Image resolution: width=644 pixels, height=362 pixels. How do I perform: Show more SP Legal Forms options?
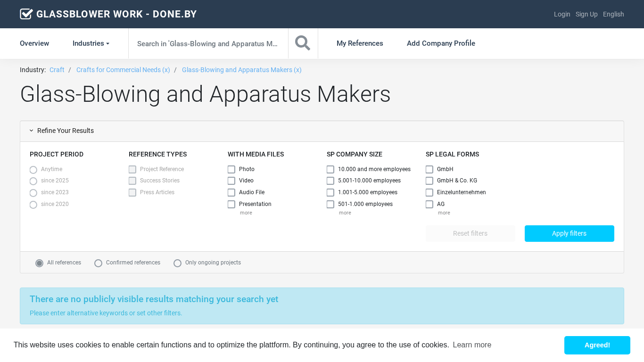pyautogui.click(x=444, y=213)
